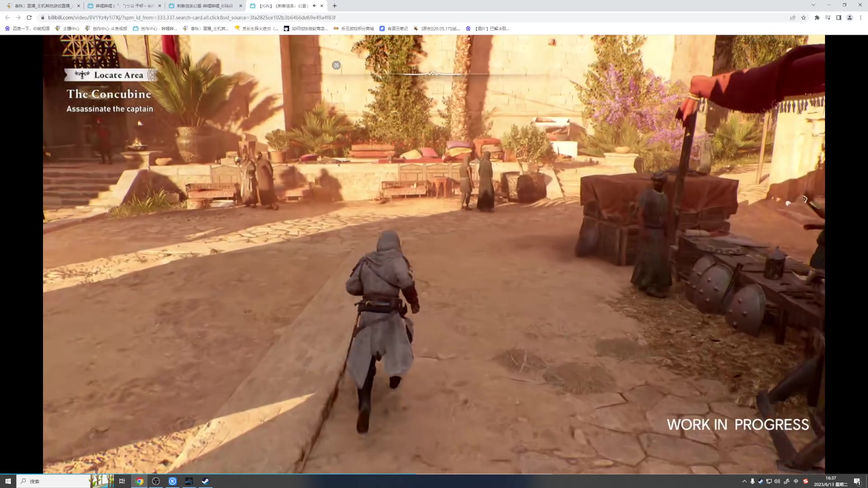Screen dimensions: 868x488
Task: Mute the IGN tab audio icon
Action: pyautogui.click(x=314, y=6)
